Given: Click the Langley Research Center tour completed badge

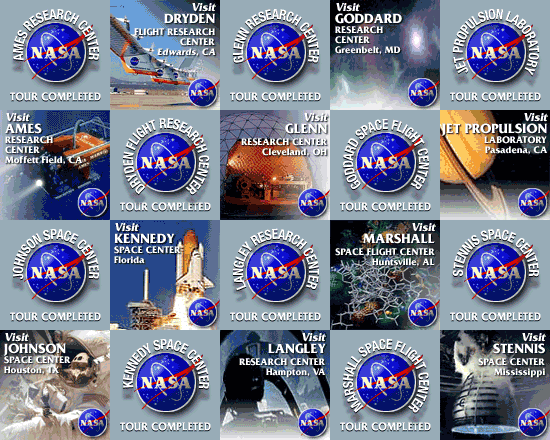Looking at the screenshot, I should coord(275,275).
